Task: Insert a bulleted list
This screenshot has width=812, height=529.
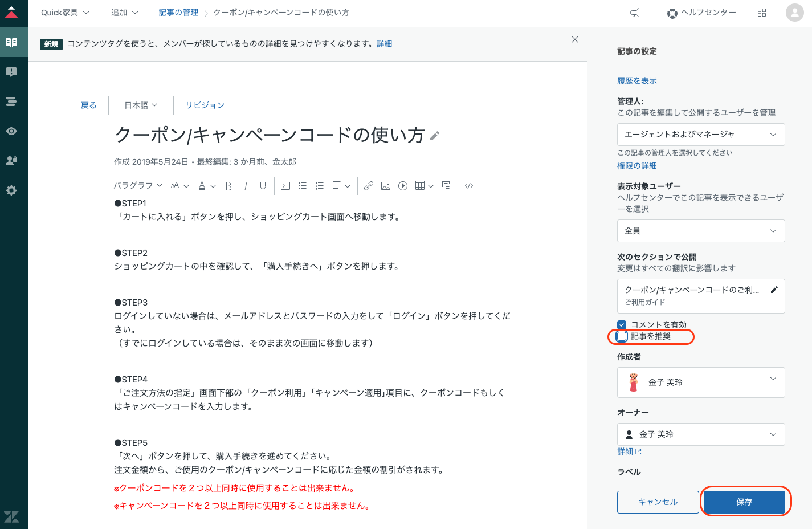Action: click(302, 185)
